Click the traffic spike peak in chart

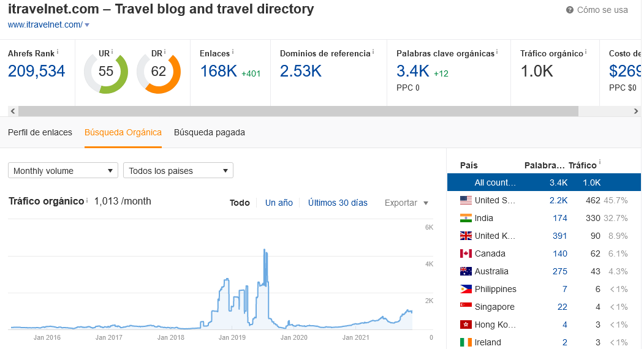click(265, 250)
